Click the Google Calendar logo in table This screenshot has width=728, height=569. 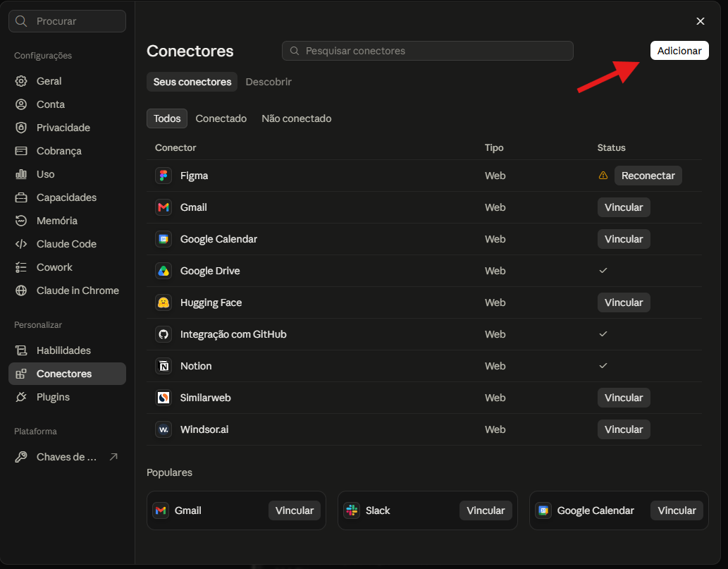click(x=164, y=239)
